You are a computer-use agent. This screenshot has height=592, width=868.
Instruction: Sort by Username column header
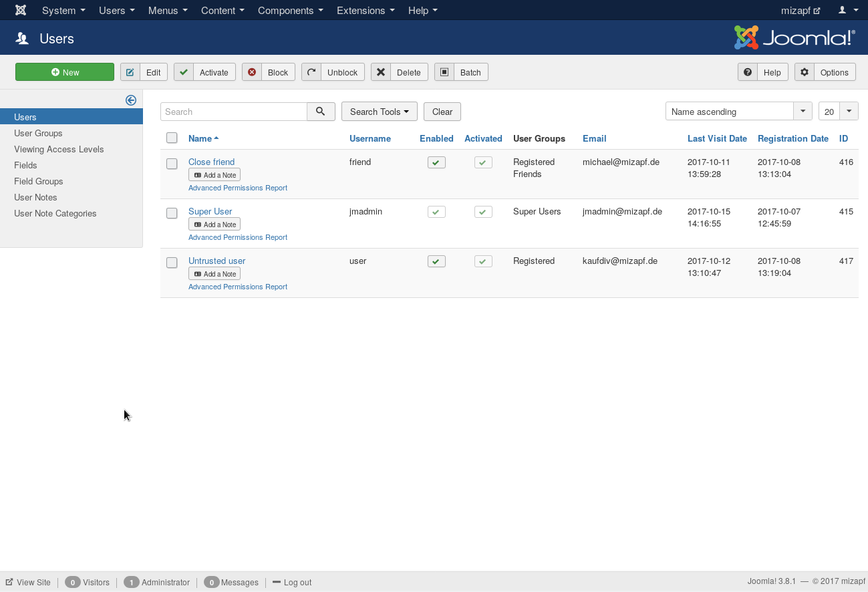click(x=370, y=138)
